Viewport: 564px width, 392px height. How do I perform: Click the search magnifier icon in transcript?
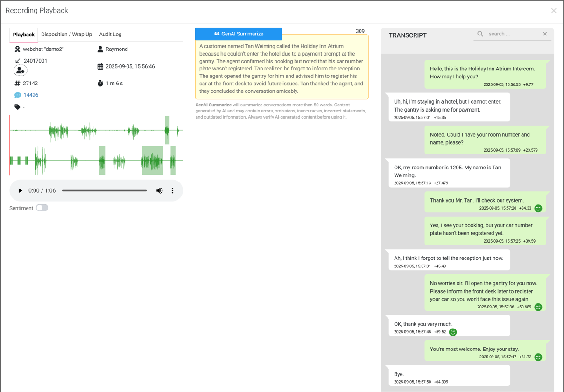[480, 34]
